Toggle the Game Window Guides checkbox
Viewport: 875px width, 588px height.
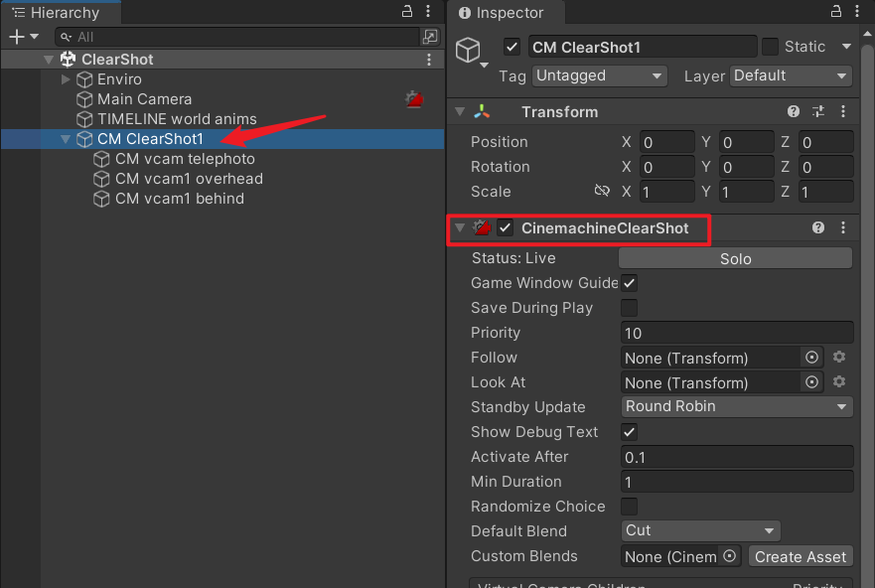click(629, 283)
